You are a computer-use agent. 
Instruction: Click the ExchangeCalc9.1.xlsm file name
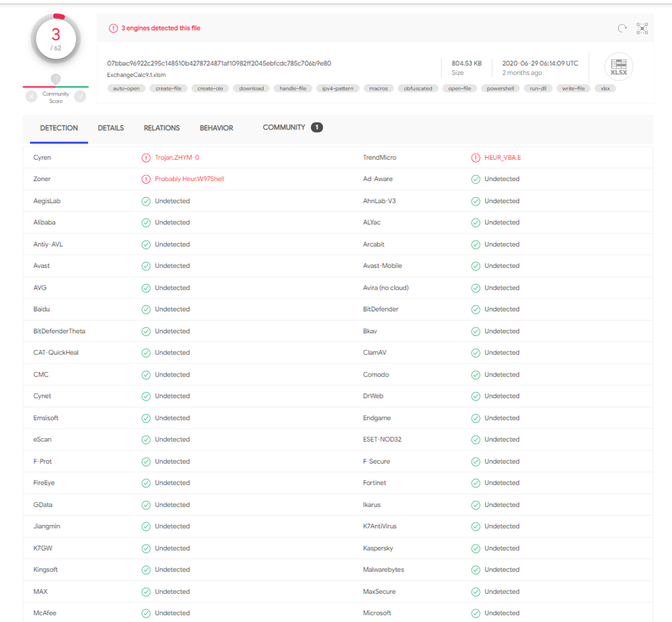tap(137, 75)
